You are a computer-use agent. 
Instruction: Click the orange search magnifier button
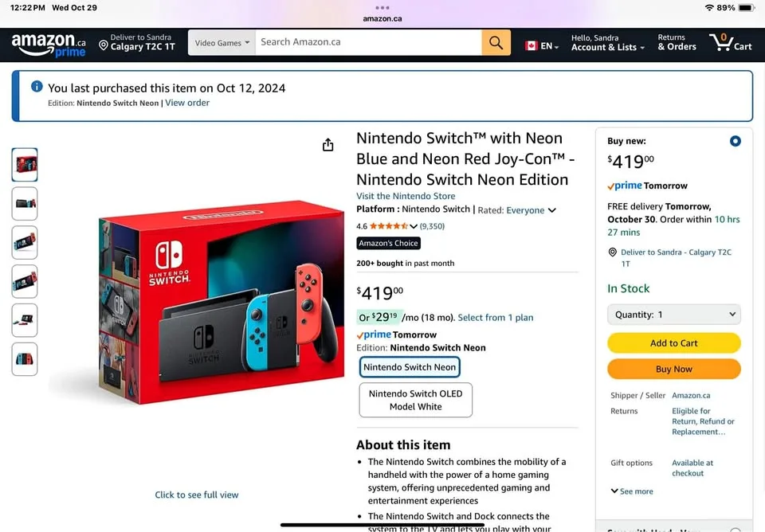[x=496, y=43]
